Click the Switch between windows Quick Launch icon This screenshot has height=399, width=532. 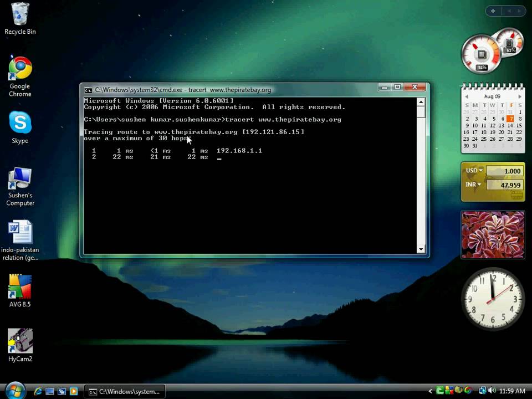[62, 391]
